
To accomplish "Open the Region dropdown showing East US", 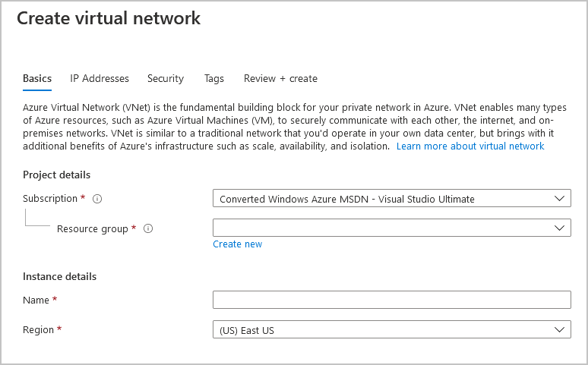I will click(391, 330).
